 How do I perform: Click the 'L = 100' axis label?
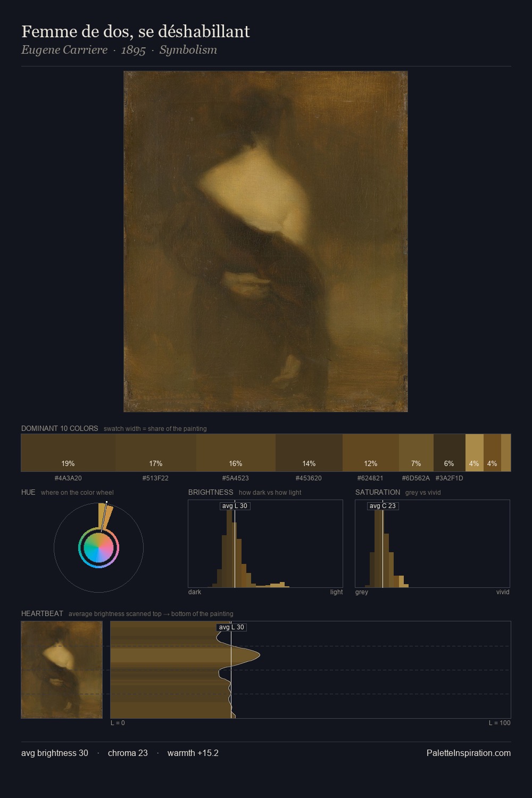pyautogui.click(x=500, y=723)
